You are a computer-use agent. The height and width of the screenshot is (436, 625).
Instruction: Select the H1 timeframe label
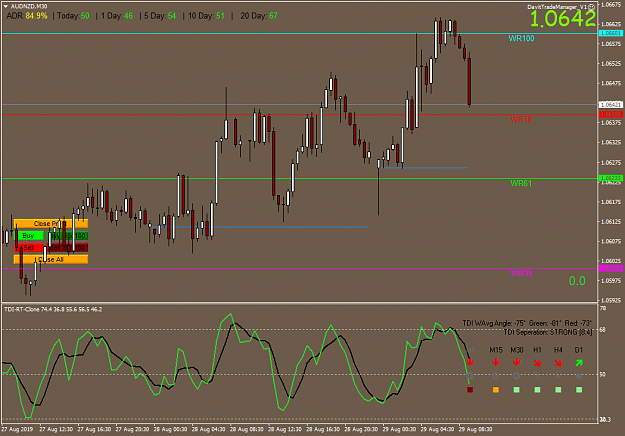(537, 350)
